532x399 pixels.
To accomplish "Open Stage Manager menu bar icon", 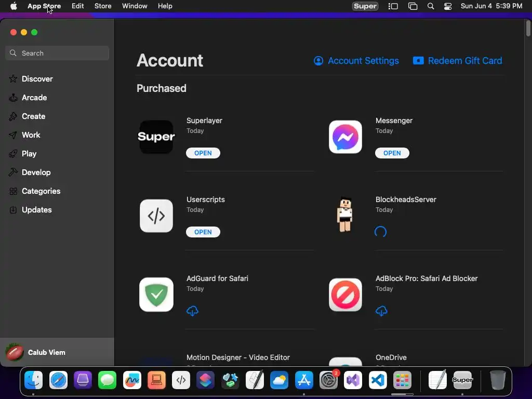I will (x=393, y=6).
